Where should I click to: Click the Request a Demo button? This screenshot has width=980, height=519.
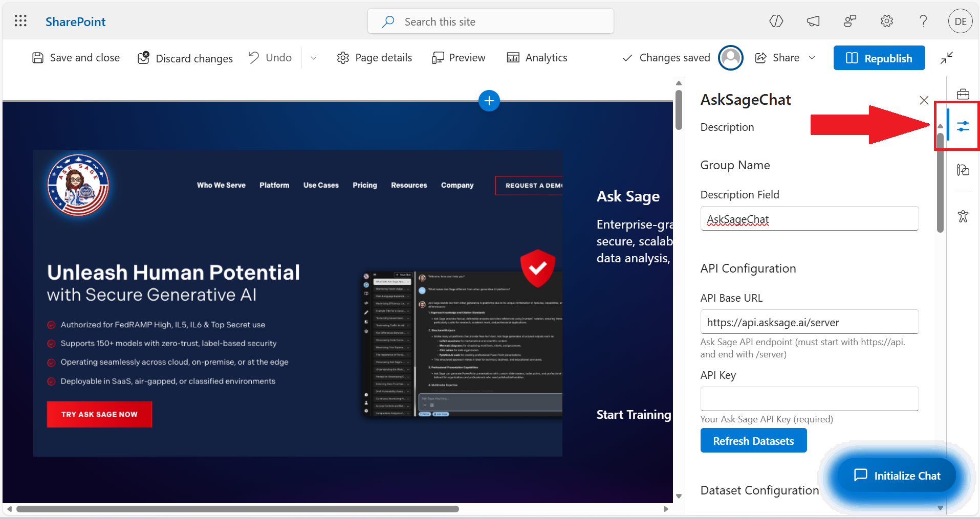[x=529, y=186]
